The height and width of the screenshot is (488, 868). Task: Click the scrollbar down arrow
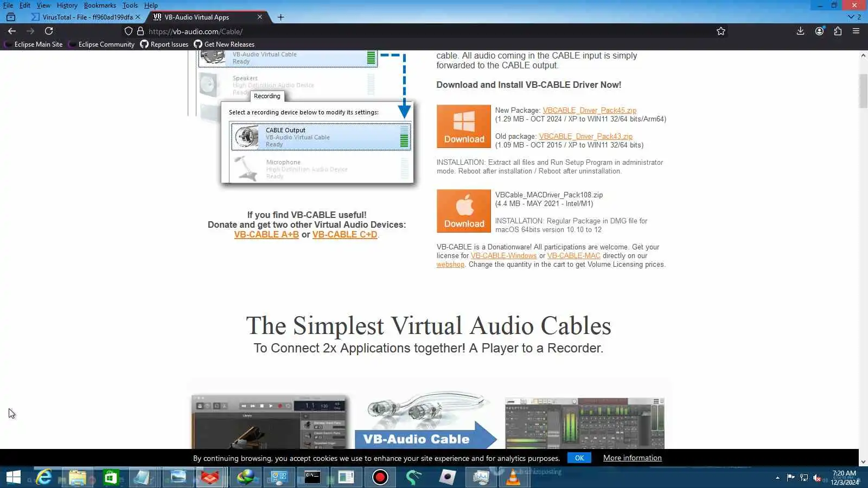[863, 462]
